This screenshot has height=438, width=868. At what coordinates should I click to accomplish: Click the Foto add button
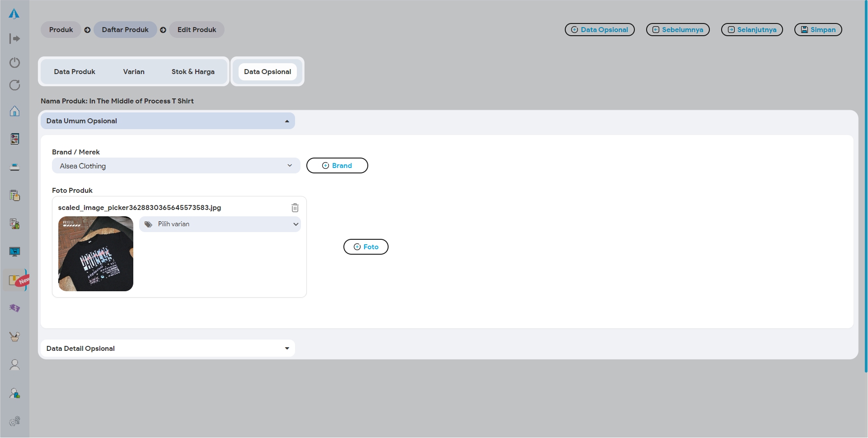coord(366,247)
